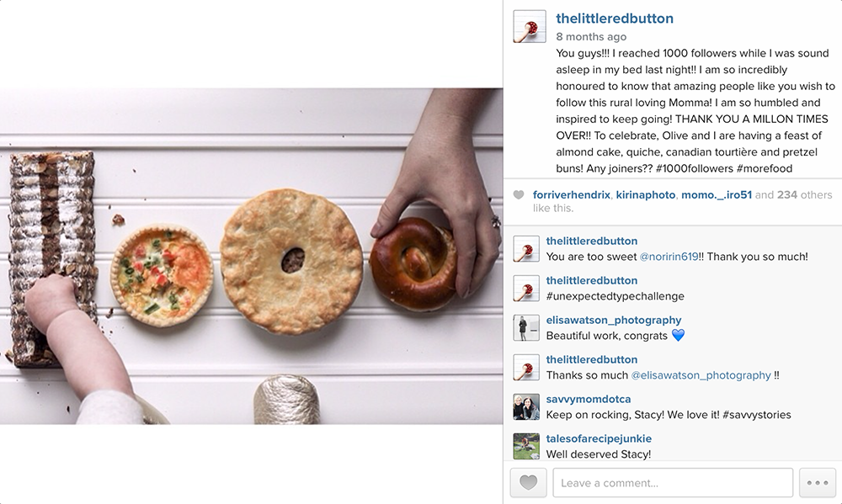Open savvymomdotca commenter avatar

[526, 407]
